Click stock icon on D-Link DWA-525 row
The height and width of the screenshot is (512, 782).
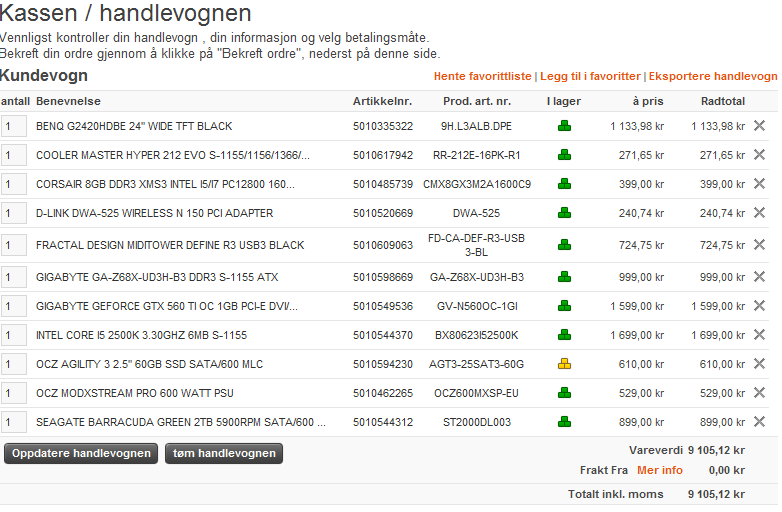[x=564, y=212]
